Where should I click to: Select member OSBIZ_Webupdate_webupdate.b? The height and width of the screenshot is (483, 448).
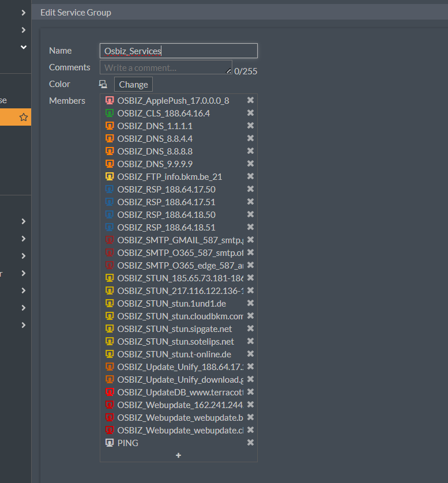pos(180,417)
